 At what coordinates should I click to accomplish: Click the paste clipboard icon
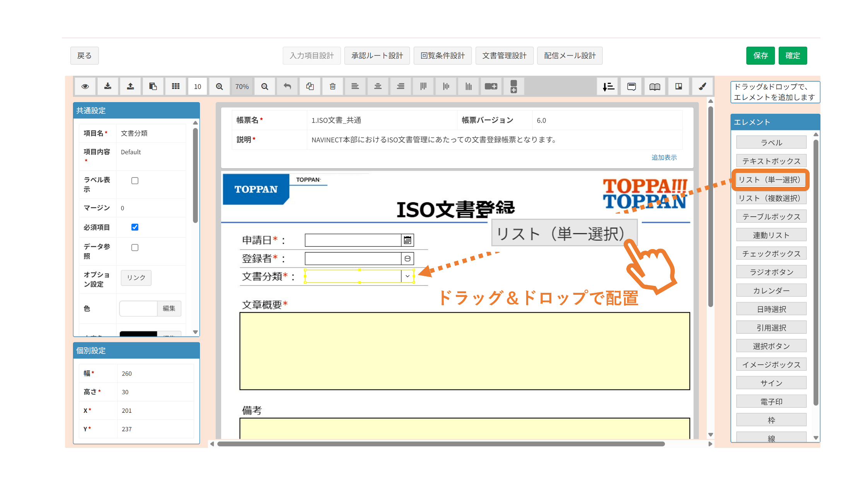click(x=153, y=86)
